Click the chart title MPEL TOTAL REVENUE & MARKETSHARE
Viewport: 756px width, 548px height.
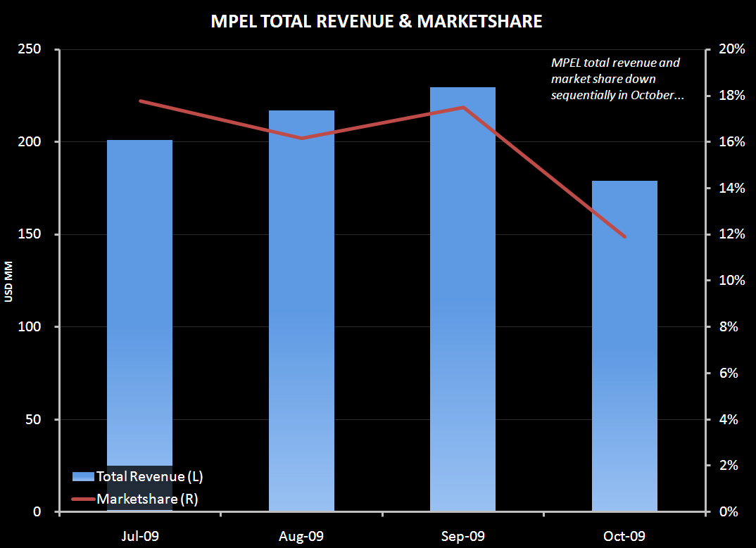(x=377, y=21)
